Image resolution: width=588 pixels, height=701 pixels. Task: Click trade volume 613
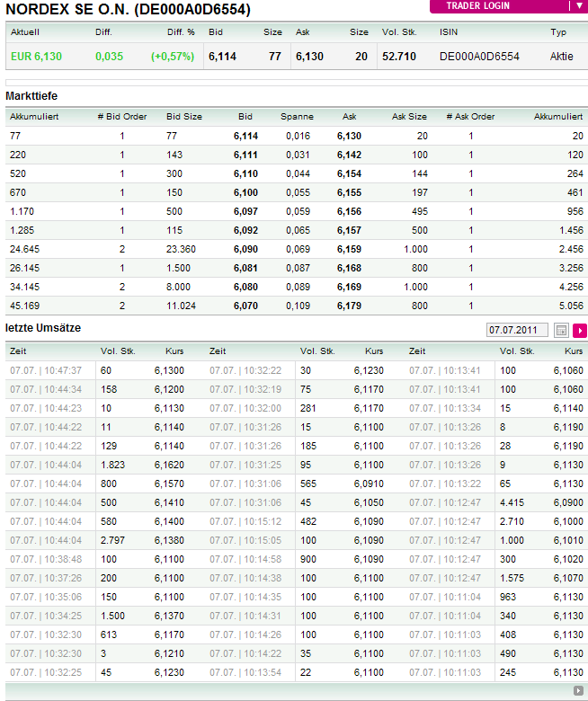109,634
